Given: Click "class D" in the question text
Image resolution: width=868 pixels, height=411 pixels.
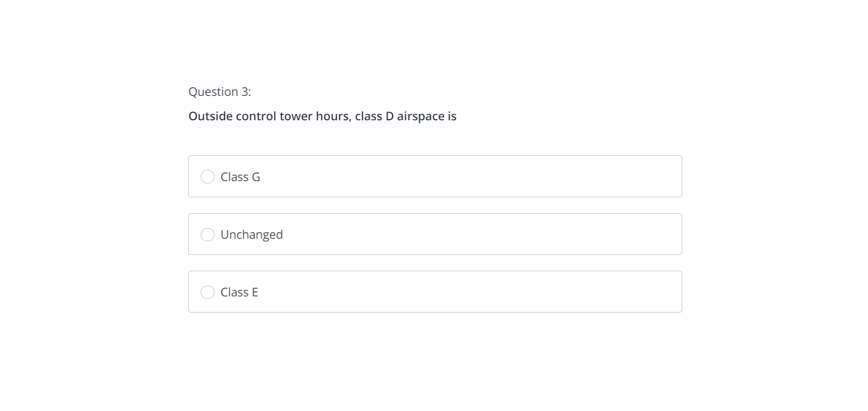Looking at the screenshot, I should tap(374, 116).
